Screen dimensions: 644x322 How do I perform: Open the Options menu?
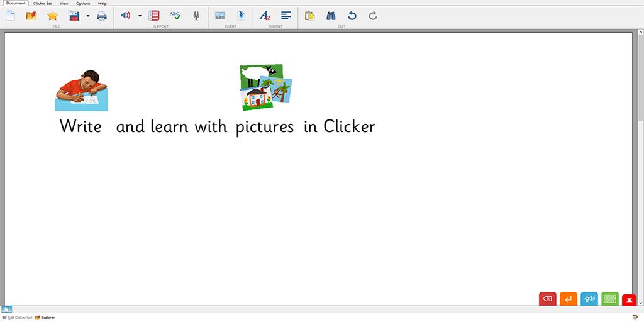pos(83,3)
